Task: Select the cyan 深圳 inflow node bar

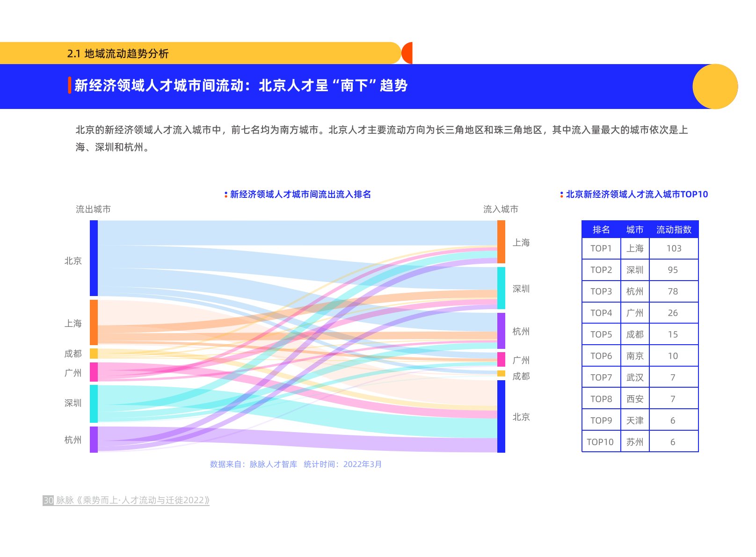Action: [x=501, y=288]
